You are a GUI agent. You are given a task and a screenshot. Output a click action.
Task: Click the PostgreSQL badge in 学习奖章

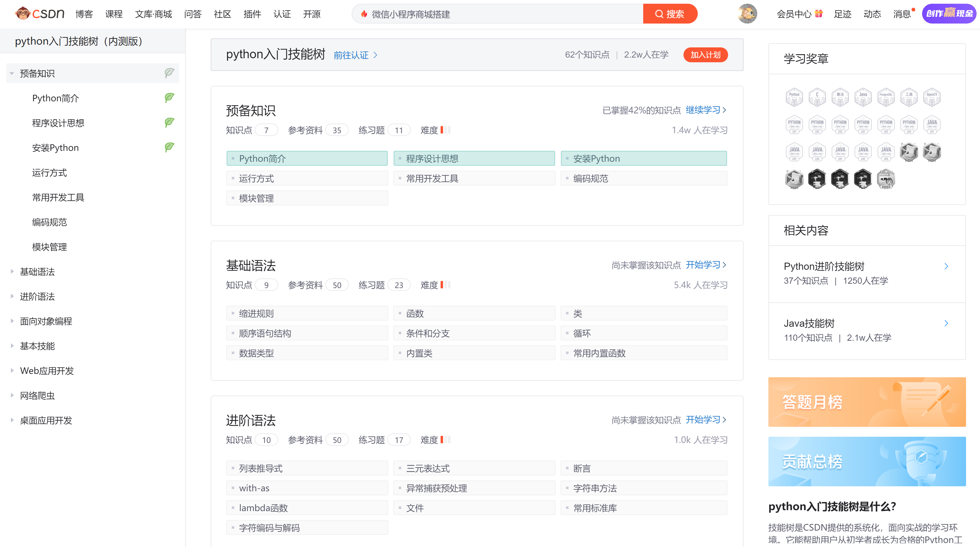(886, 97)
